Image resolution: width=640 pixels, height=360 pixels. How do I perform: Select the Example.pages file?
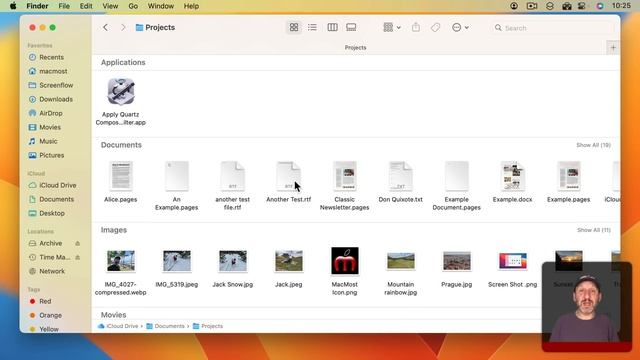(x=569, y=176)
